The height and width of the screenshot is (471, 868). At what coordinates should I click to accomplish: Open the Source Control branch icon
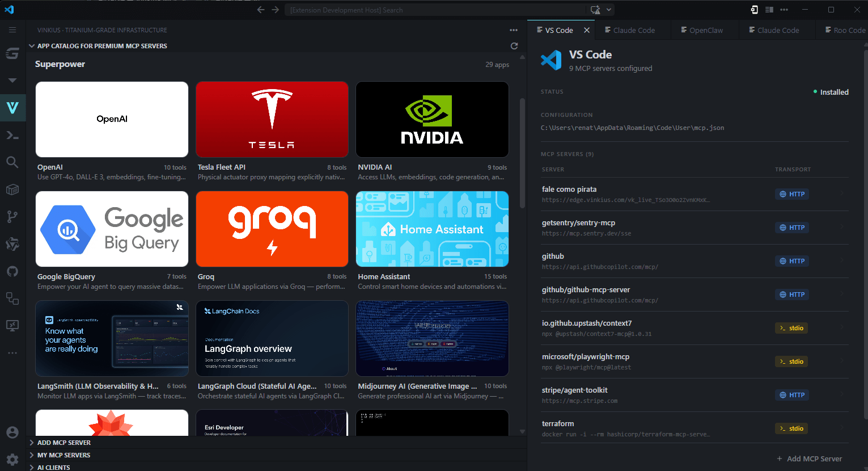[12, 217]
